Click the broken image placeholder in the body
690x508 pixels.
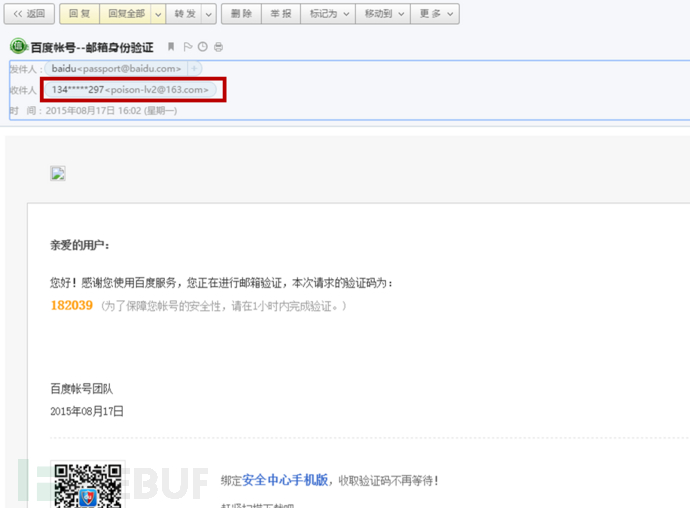58,173
